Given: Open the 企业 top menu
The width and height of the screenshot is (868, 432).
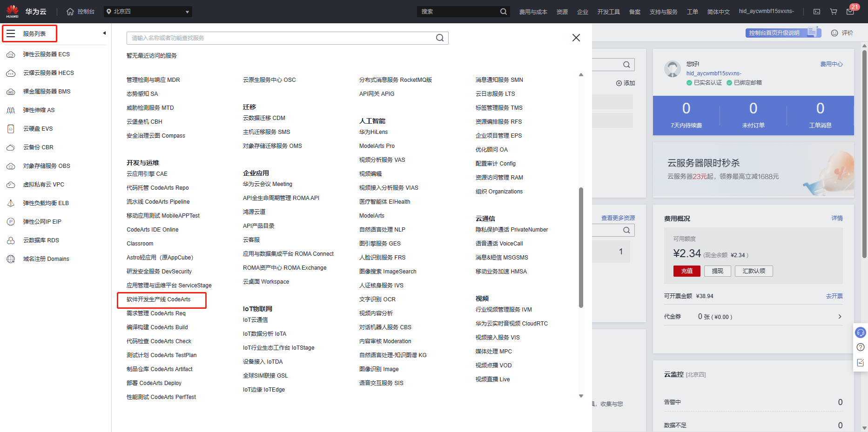Looking at the screenshot, I should 583,12.
